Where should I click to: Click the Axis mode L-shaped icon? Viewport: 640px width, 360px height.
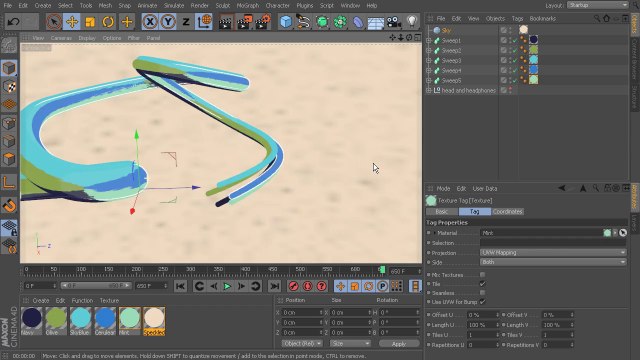(x=9, y=182)
